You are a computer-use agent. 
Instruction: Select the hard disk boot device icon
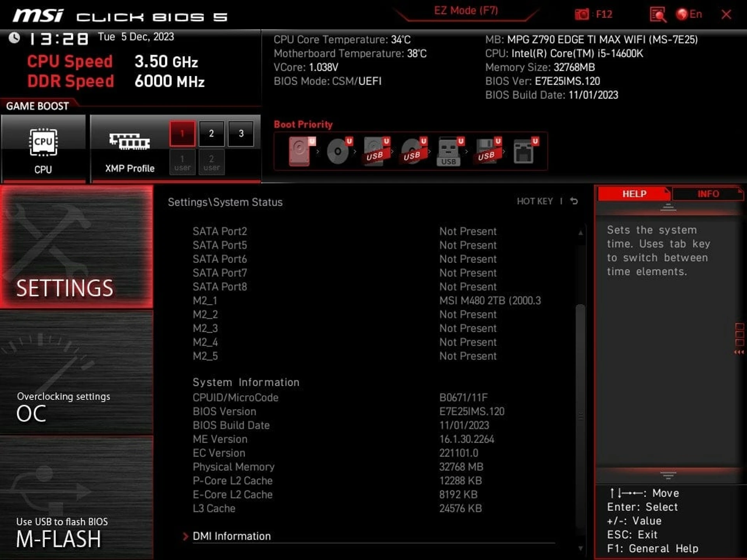301,151
